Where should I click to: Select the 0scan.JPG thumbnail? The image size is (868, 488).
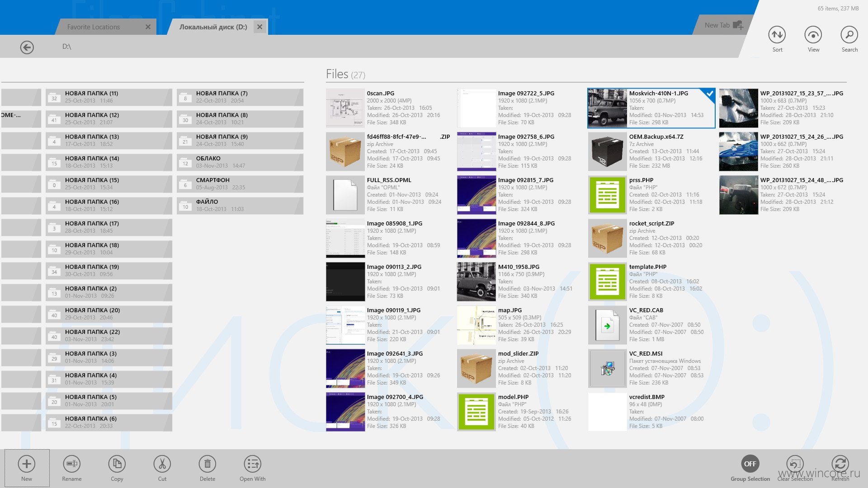coord(345,108)
